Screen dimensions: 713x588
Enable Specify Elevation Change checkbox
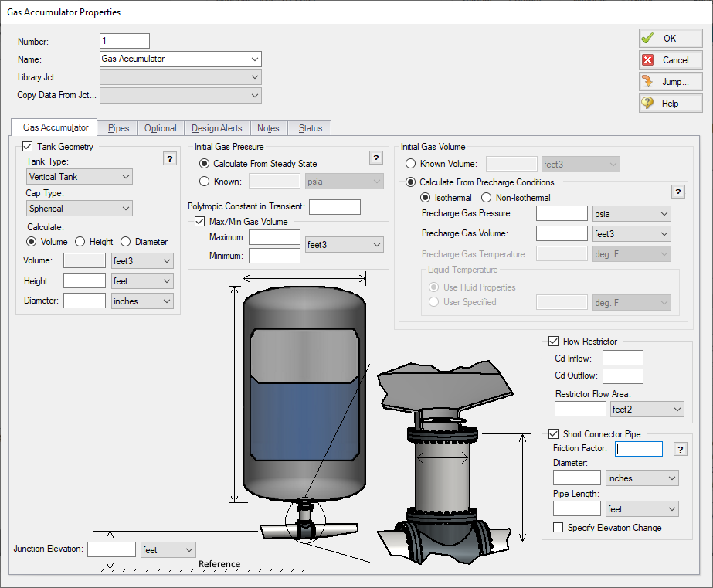[x=559, y=528]
